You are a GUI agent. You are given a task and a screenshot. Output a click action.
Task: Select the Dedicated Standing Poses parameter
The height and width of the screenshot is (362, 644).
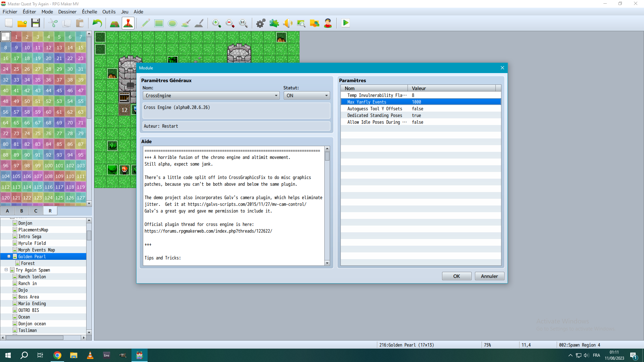pos(421,115)
